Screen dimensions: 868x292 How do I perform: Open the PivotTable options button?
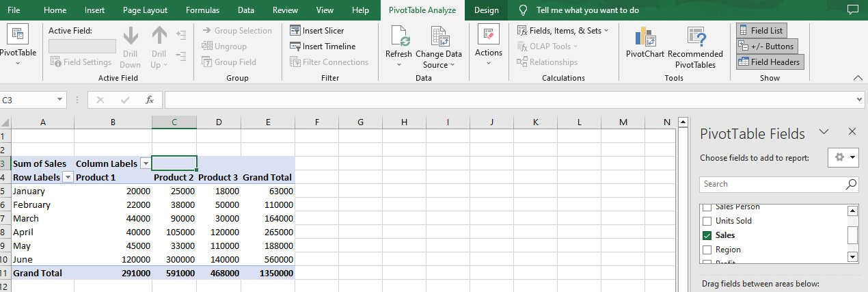18,45
